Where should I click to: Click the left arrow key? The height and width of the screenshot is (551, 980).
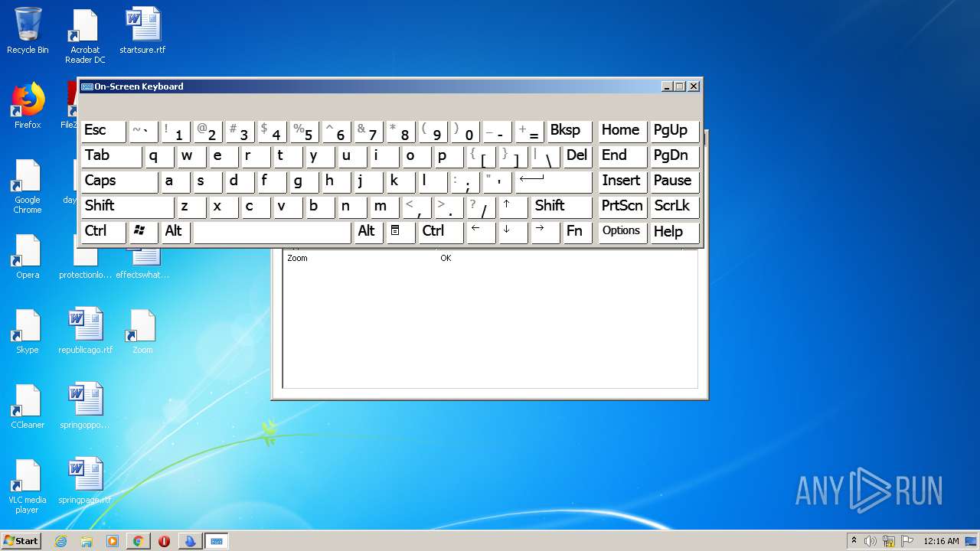pos(482,232)
